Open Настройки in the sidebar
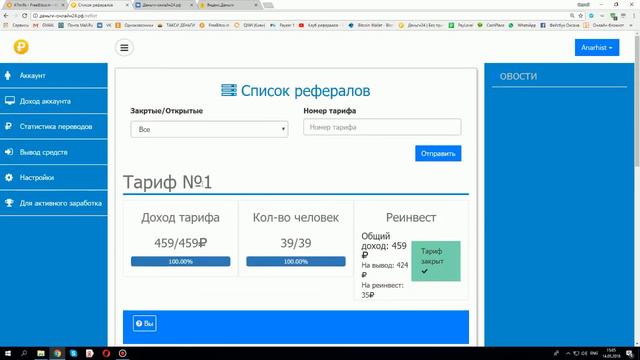640x360 pixels. tap(53, 178)
